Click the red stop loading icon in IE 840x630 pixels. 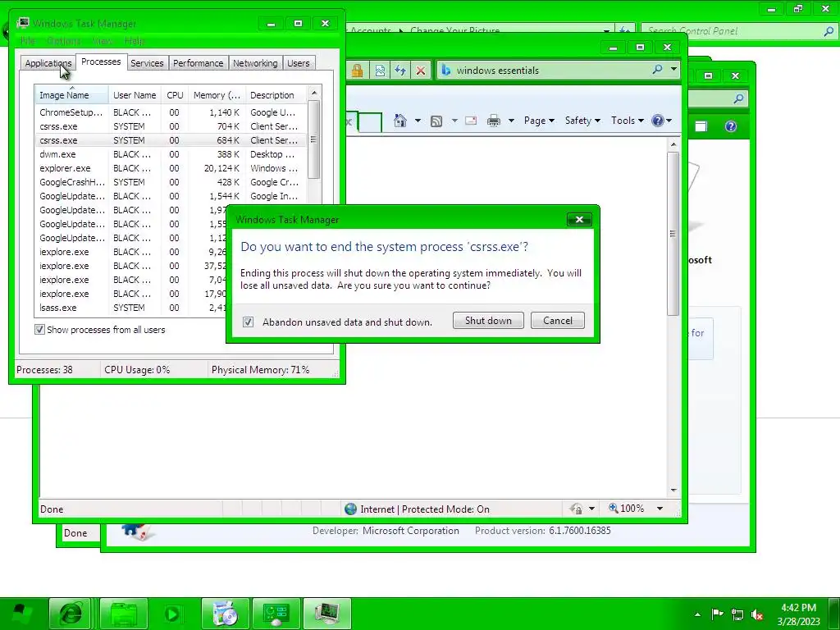pyautogui.click(x=421, y=71)
